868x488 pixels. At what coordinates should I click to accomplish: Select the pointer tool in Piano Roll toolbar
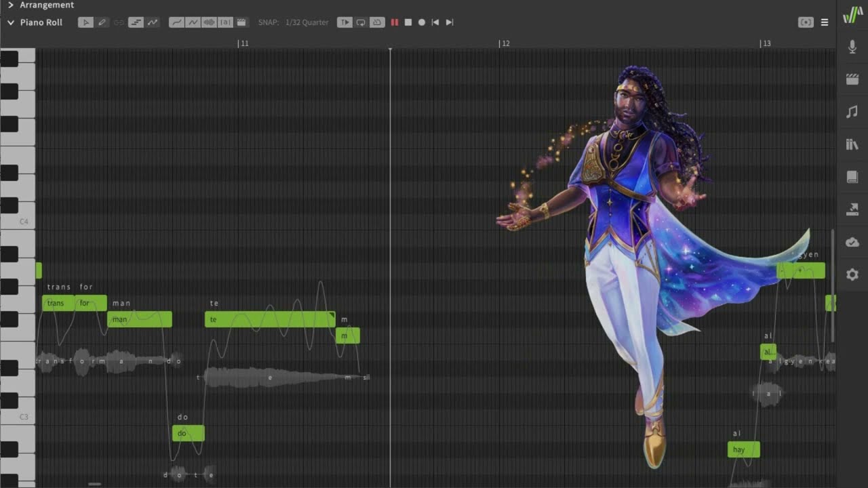pyautogui.click(x=85, y=22)
